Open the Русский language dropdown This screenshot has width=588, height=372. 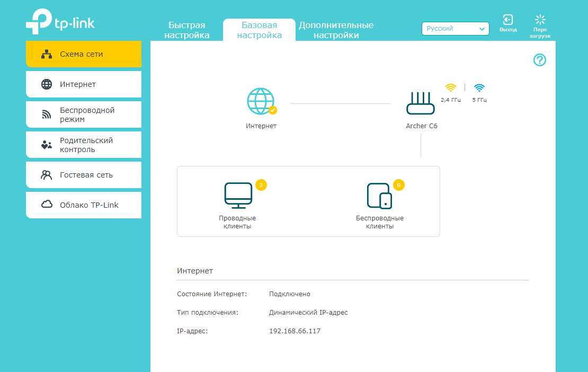[x=455, y=29]
